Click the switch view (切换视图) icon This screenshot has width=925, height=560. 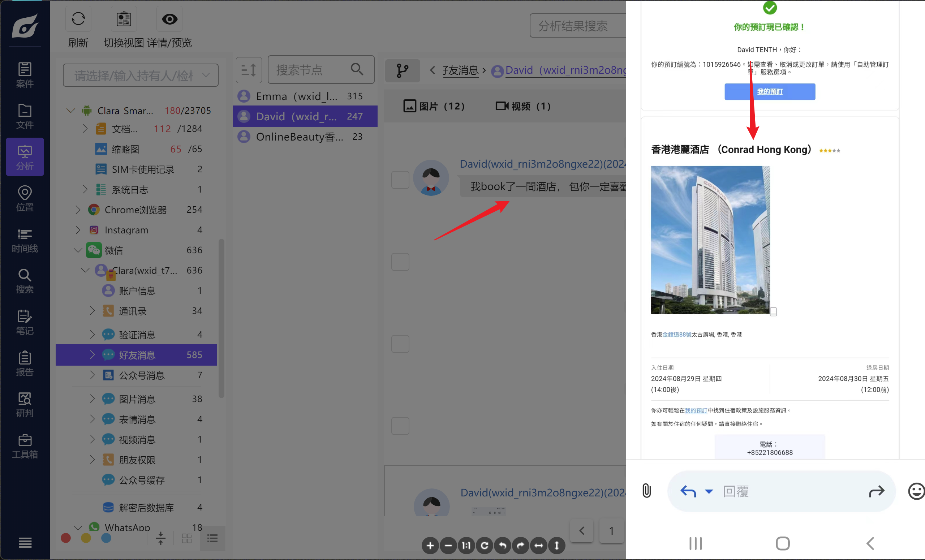pos(124,19)
